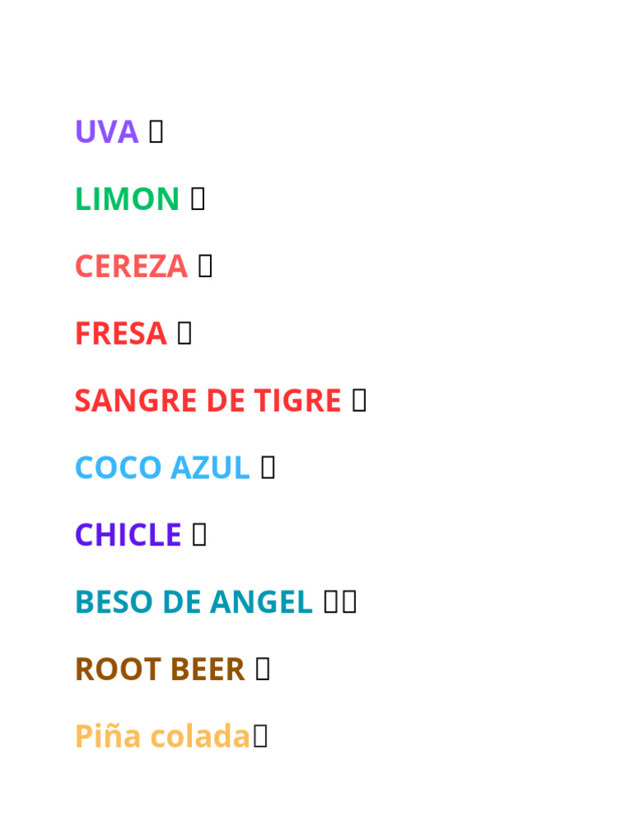
Task: Select the red FRESA text
Action: pos(121,333)
